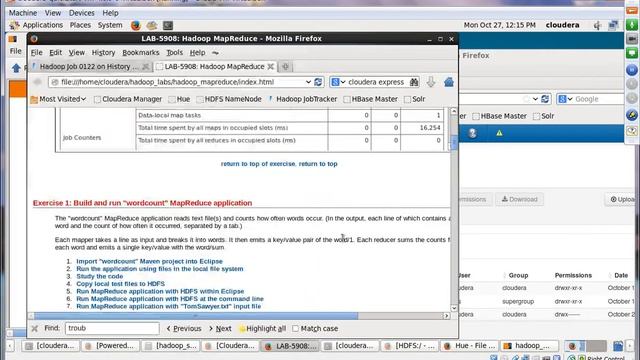Expand URL dropdown arrow in background Firefox window
640x360 pixels.
535,99
